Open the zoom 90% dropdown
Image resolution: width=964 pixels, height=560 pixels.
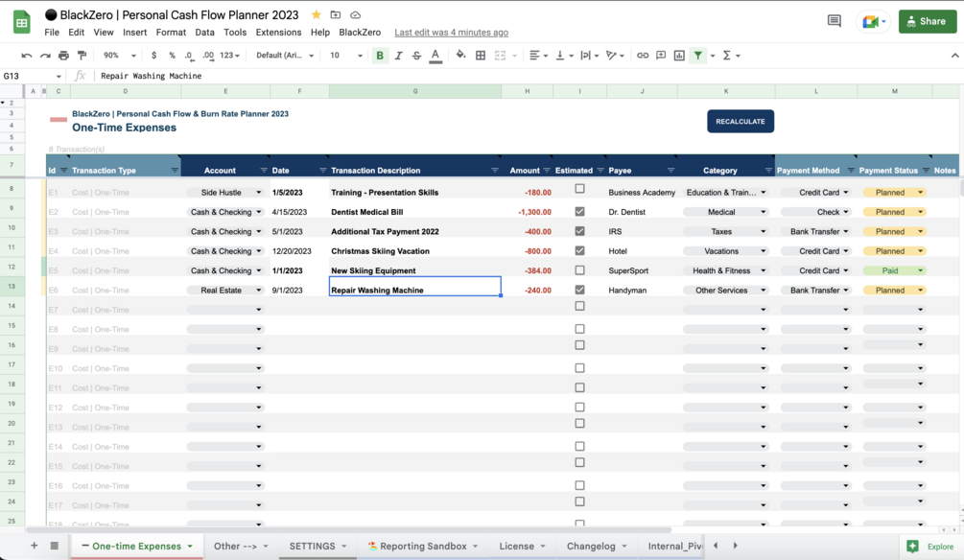point(119,56)
